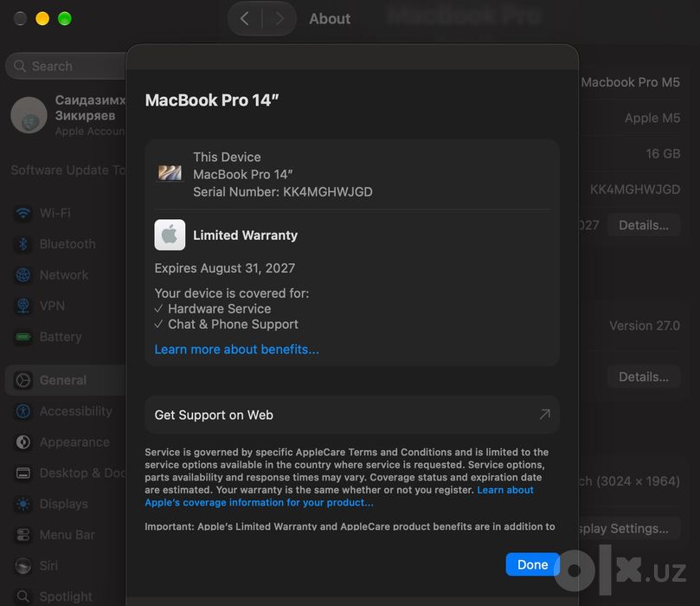Select Displays in the sidebar
Screen dimensions: 700x606
tap(66, 504)
